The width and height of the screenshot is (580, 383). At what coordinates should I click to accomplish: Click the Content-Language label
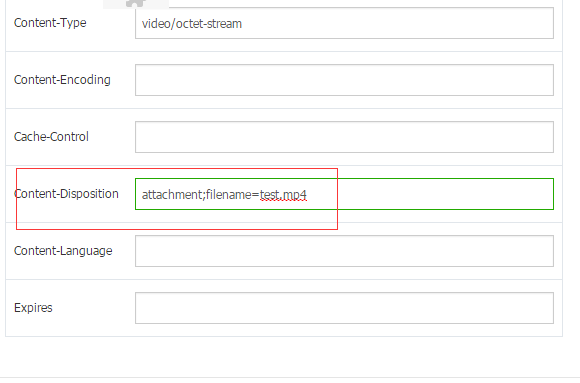pos(63,251)
